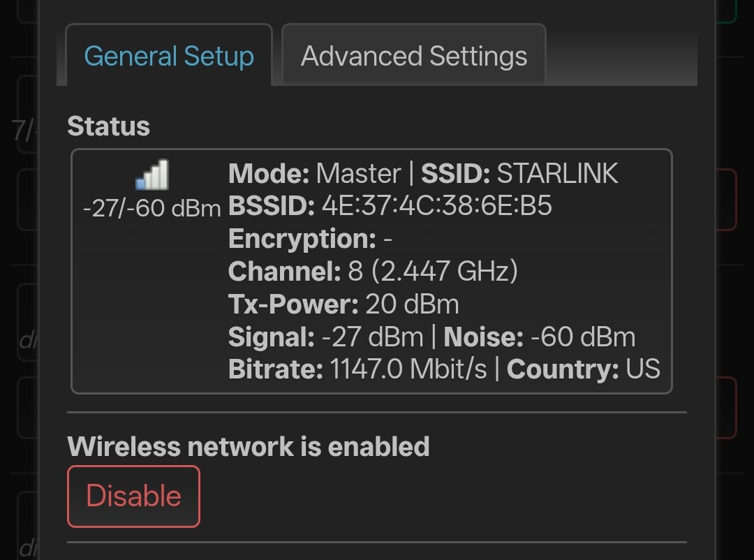Click the dimmed red-outlined button beside the BSSID row
The width and height of the screenshot is (754, 560).
[x=727, y=200]
